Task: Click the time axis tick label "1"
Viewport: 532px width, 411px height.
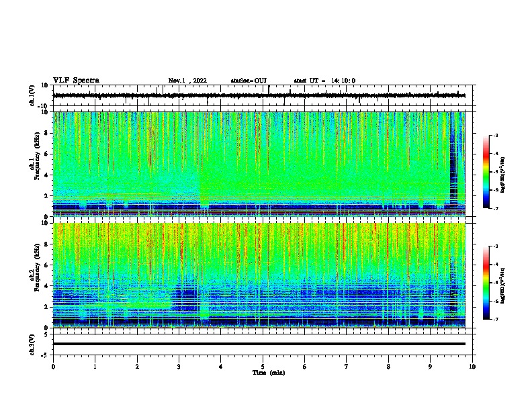Action: click(x=95, y=367)
